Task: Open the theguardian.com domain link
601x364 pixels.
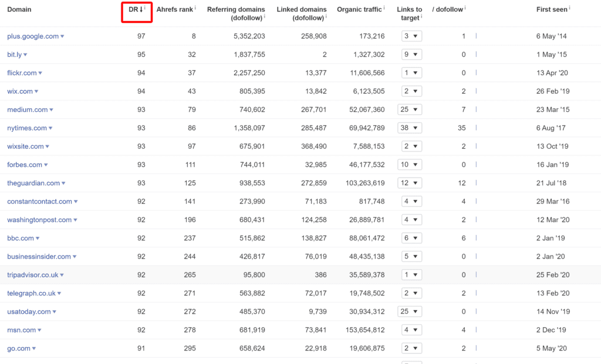Action: (x=33, y=183)
